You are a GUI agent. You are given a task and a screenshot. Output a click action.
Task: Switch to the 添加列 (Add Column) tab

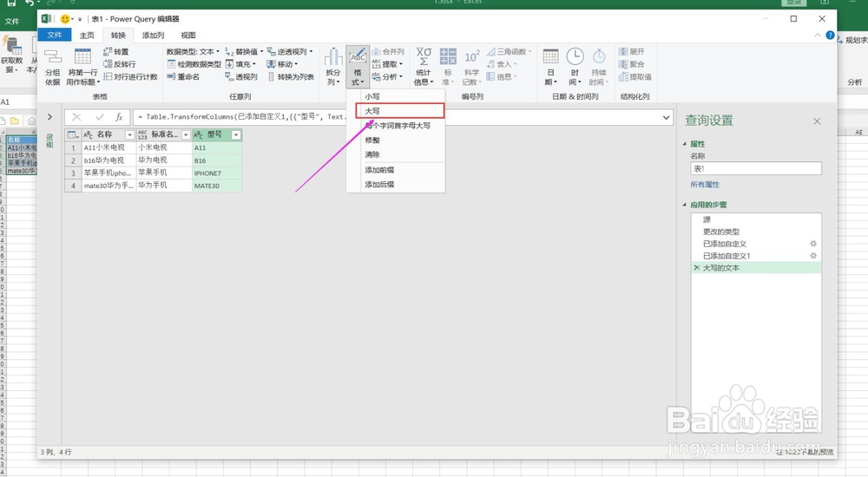(154, 36)
